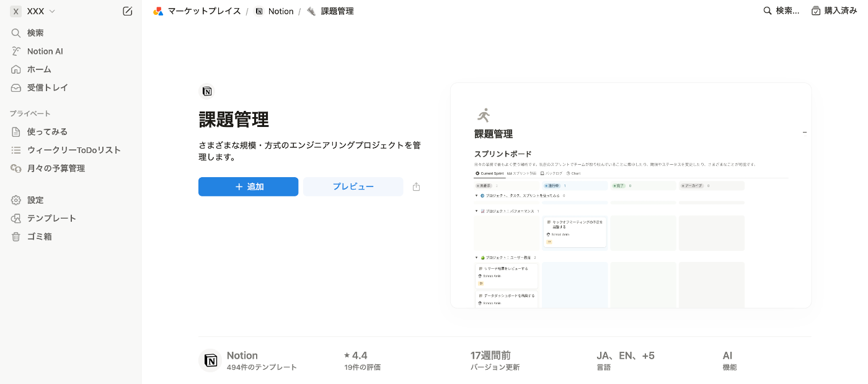Click the マーケットプレイス breadcrumb
Viewport: 868px width, 384px height.
coord(204,11)
